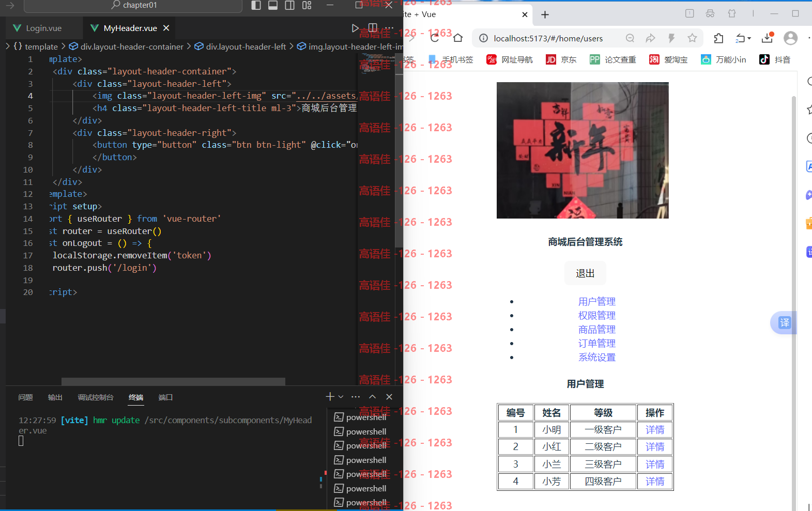Open the template breadcrumb item
812x511 pixels.
36,47
